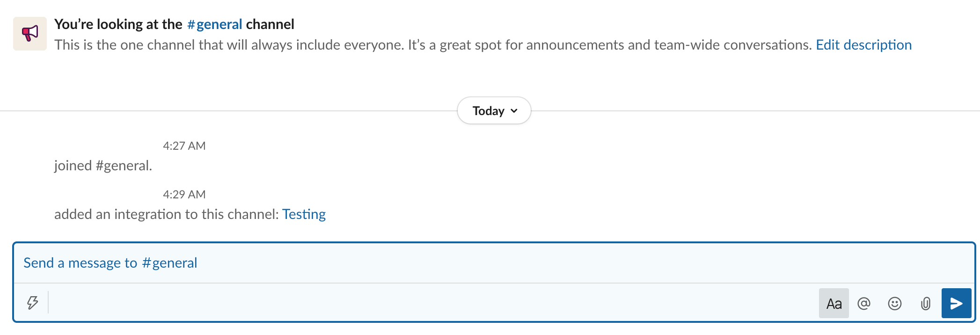Expand the chevron beside Today
Screen dimensions: 980x335
(x=514, y=111)
